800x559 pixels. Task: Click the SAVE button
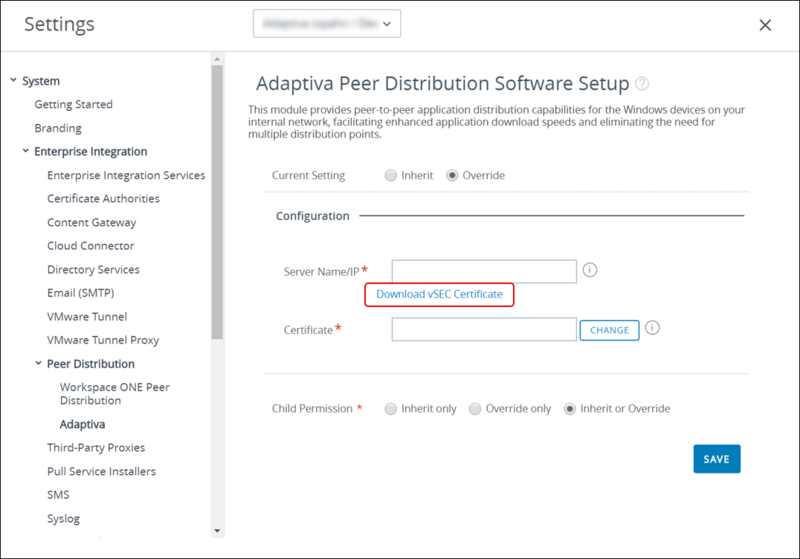tap(716, 459)
